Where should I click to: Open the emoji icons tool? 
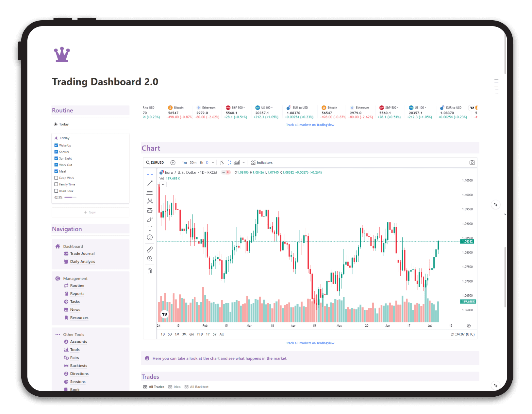(x=150, y=237)
